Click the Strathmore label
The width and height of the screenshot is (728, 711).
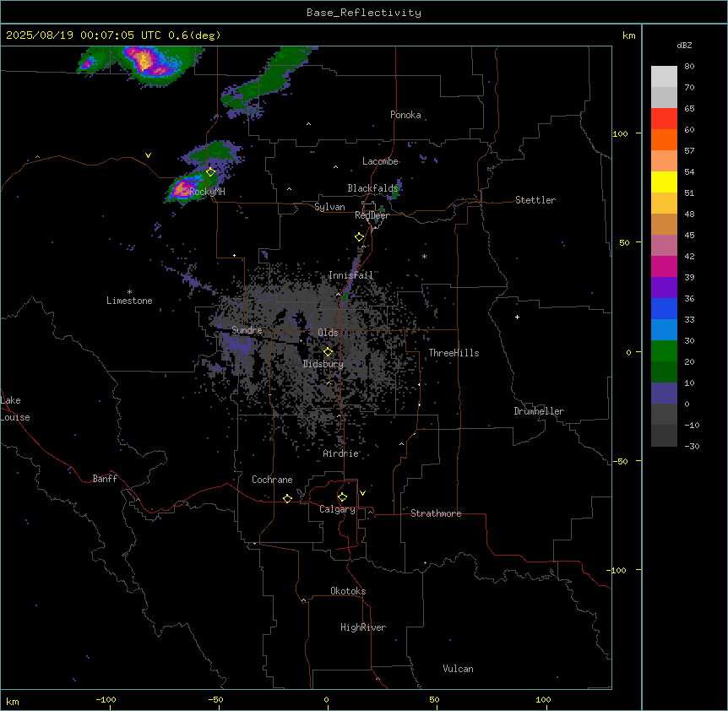click(436, 513)
